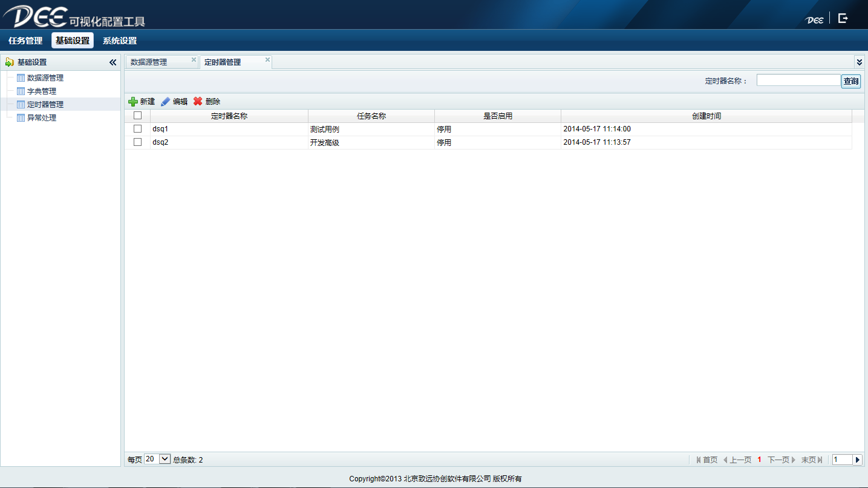Click the 查询 search button
The image size is (868, 488).
850,81
